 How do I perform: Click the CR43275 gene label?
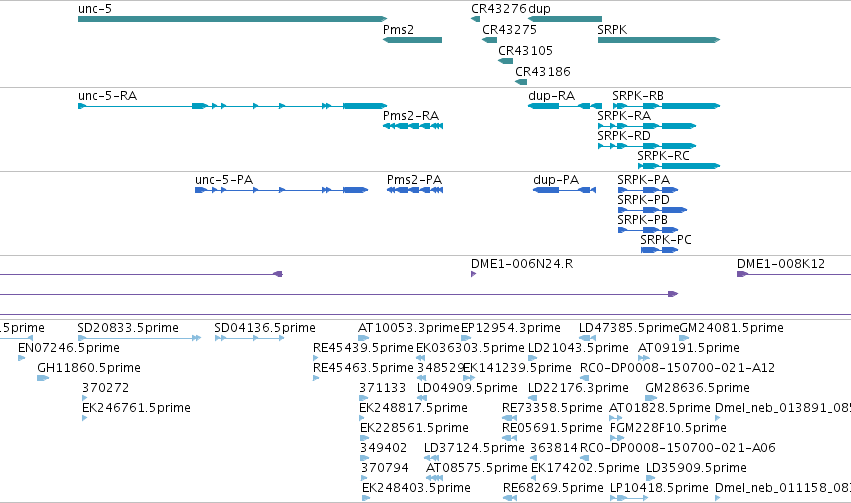coord(509,30)
